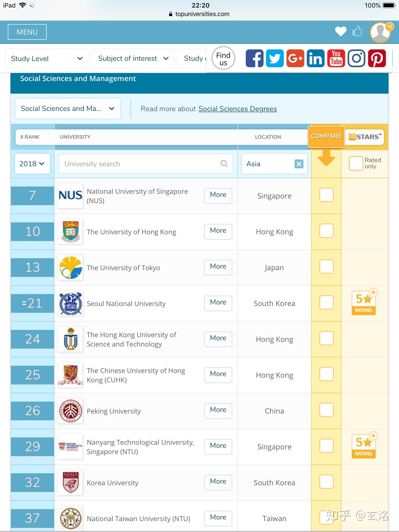The image size is (399, 532).
Task: Click the Find us circle button
Action: pos(223,58)
